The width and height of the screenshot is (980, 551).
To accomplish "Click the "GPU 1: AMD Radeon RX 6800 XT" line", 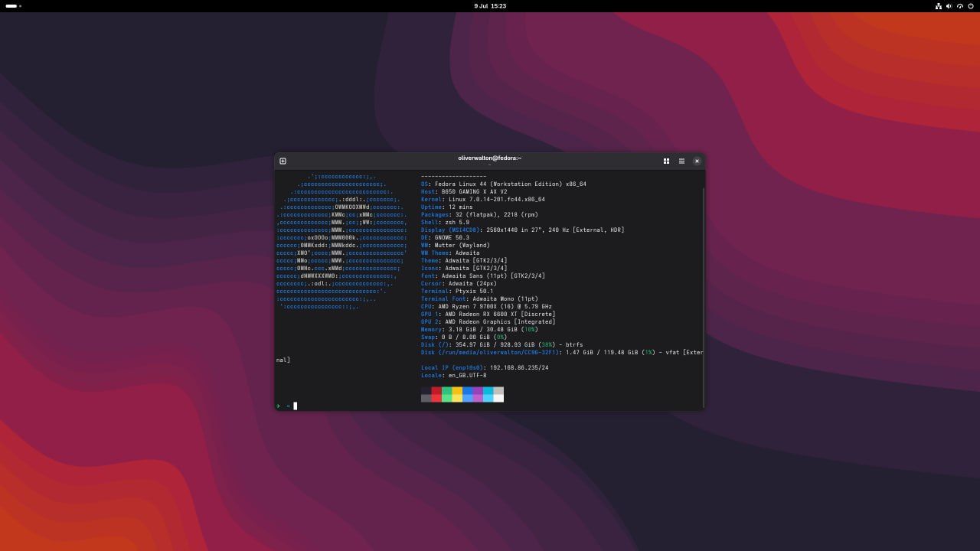I will 488,314.
